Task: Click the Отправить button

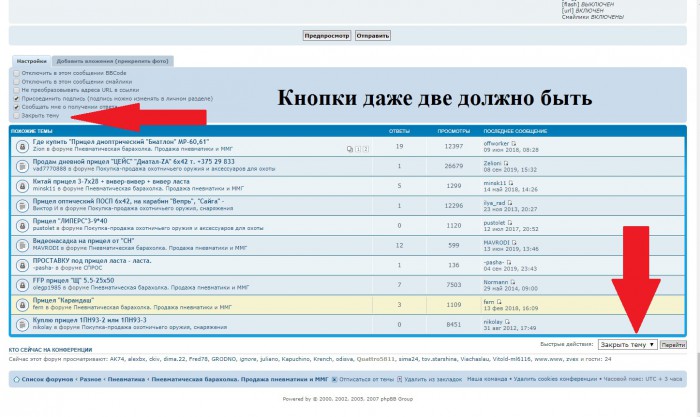Action: (373, 36)
